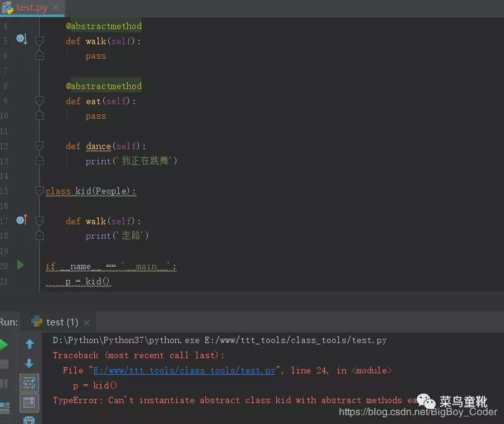504x424 pixels.
Task: Toggle scroll to end in Run console
Action: pyautogui.click(x=29, y=402)
